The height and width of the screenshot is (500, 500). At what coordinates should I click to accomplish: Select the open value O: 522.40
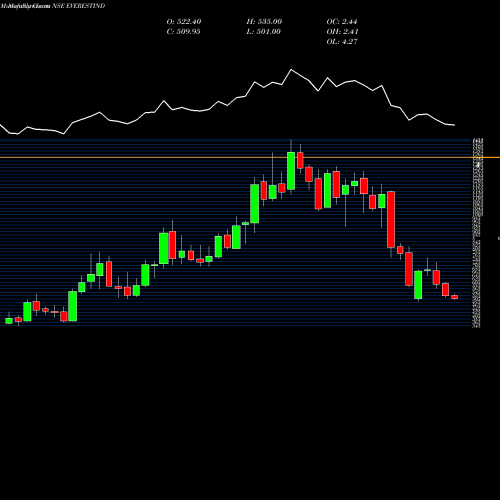[184, 22]
